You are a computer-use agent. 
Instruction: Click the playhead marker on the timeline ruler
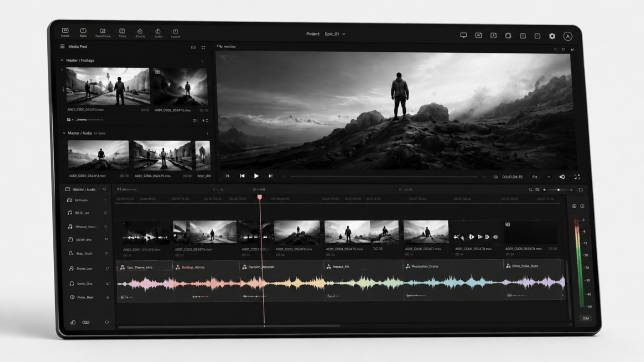click(260, 198)
